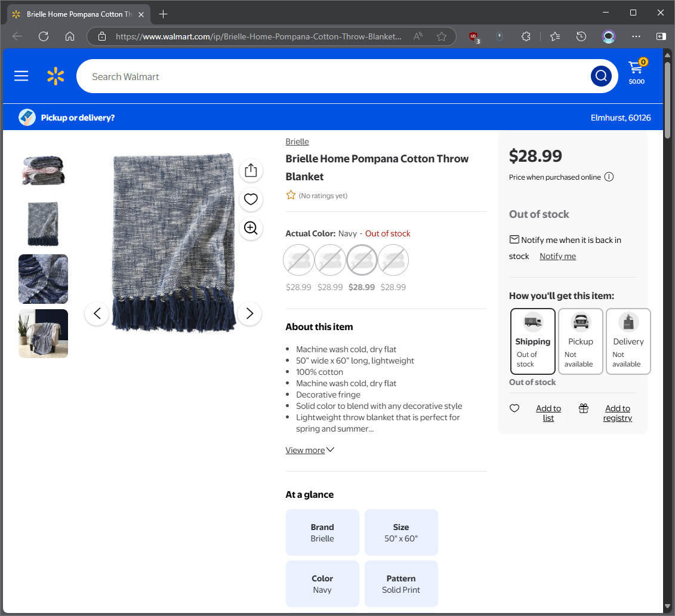Viewport: 675px width, 616px height.
Task: Favorite the item with the heart icon
Action: pos(251,199)
